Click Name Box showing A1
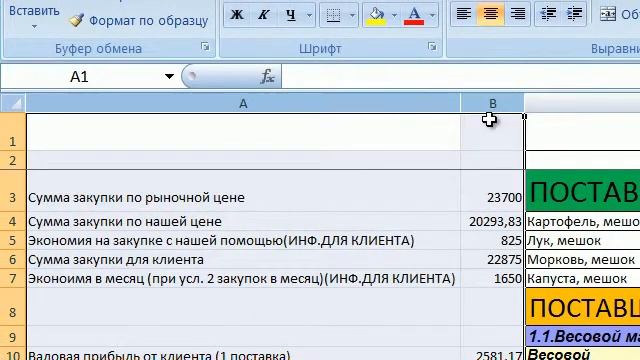This screenshot has width=640, height=360. pyautogui.click(x=79, y=76)
